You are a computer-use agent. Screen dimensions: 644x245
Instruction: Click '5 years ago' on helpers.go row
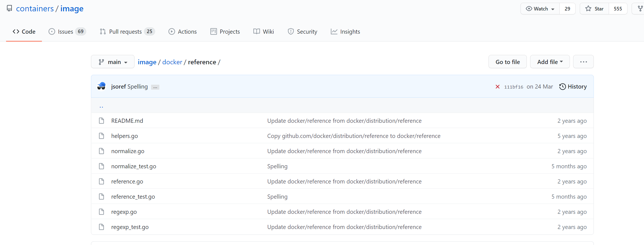pos(572,136)
